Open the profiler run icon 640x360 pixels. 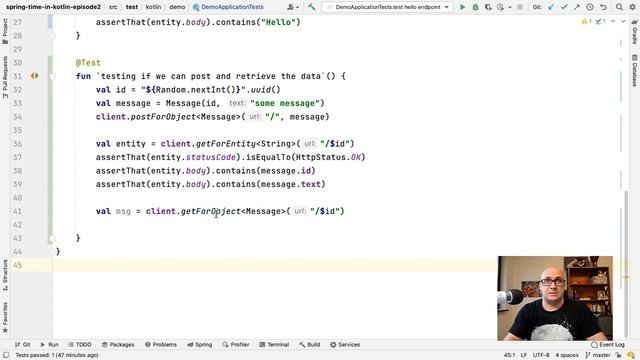(500, 7)
